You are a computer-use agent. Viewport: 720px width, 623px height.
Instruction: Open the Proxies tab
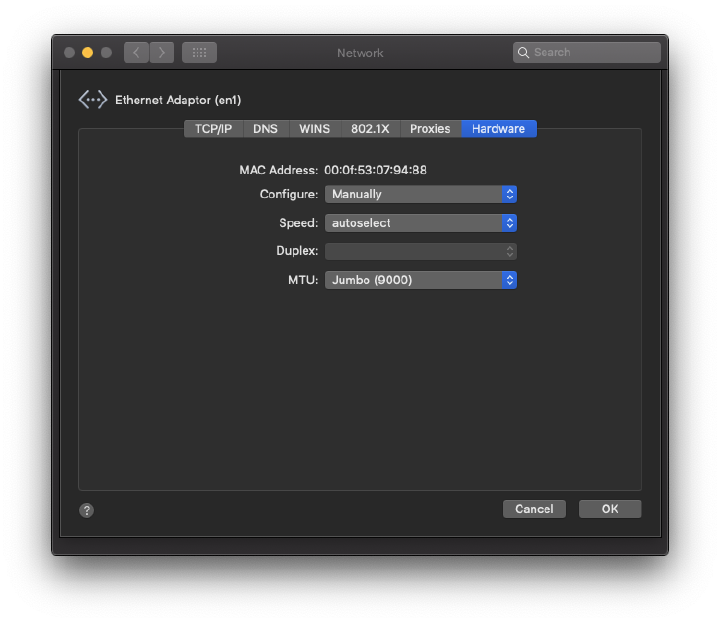pos(430,129)
